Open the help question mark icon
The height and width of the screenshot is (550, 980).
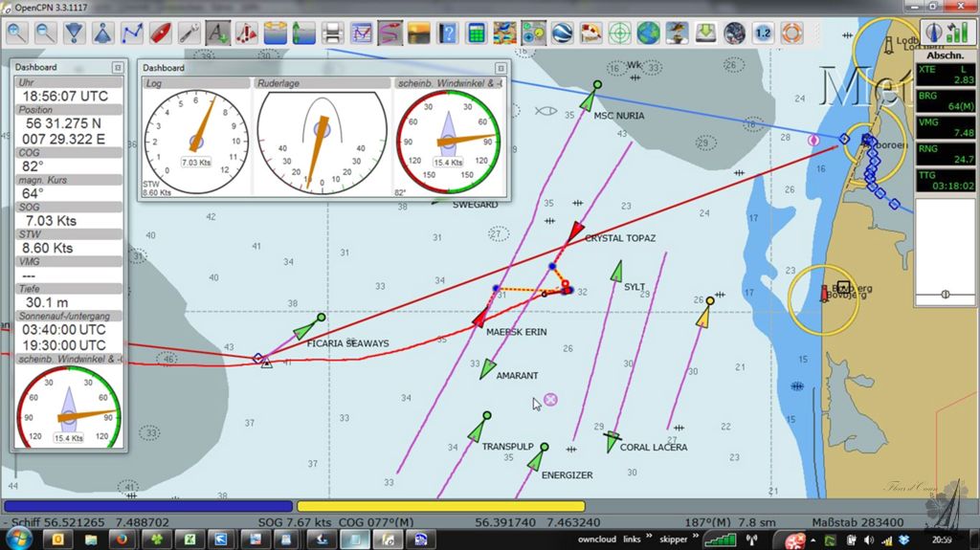447,33
